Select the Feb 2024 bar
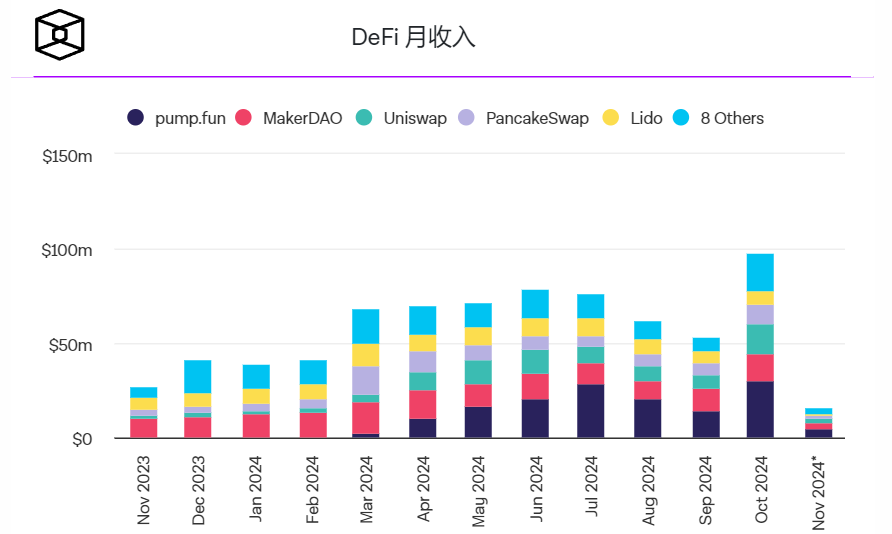 click(313, 399)
